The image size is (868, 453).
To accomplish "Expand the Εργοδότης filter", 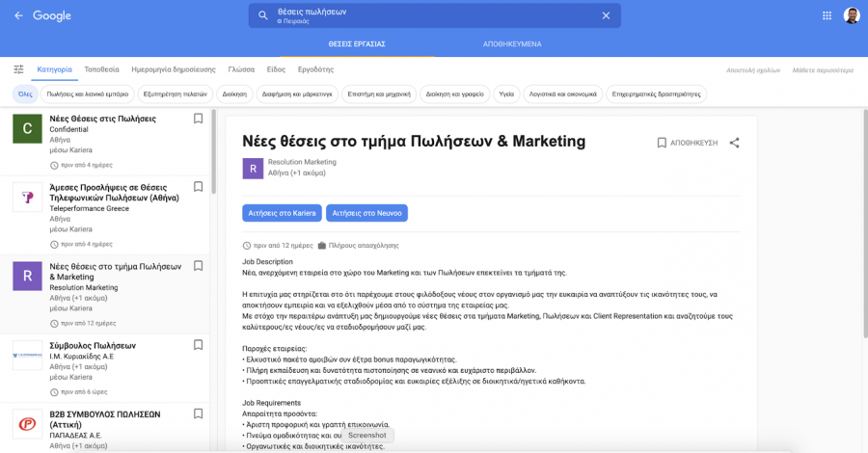I will [x=315, y=69].
